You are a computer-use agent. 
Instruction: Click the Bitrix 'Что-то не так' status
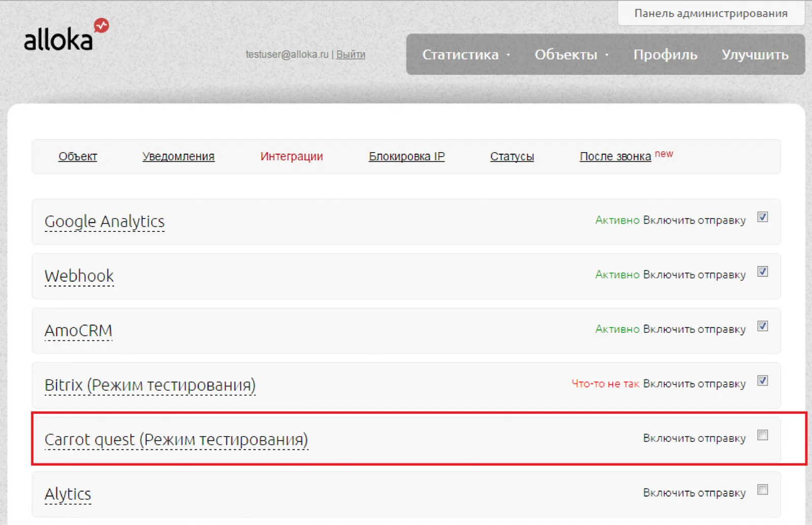click(605, 383)
